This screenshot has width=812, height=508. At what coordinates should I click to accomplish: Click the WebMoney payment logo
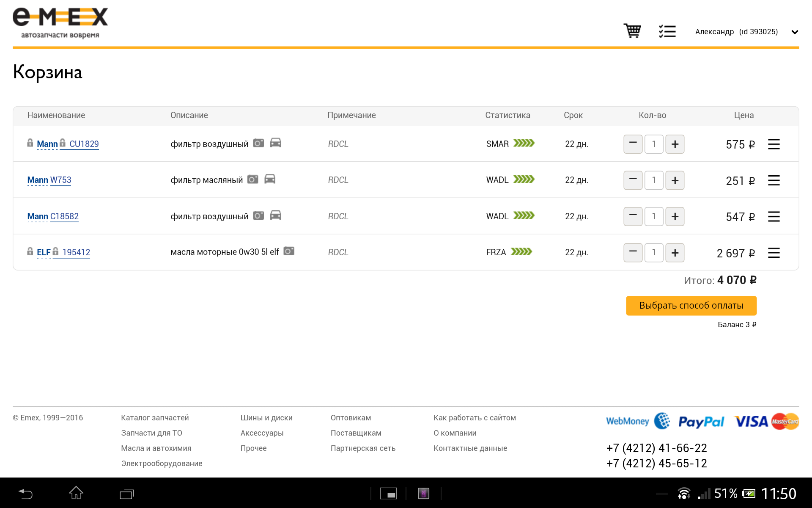point(638,421)
